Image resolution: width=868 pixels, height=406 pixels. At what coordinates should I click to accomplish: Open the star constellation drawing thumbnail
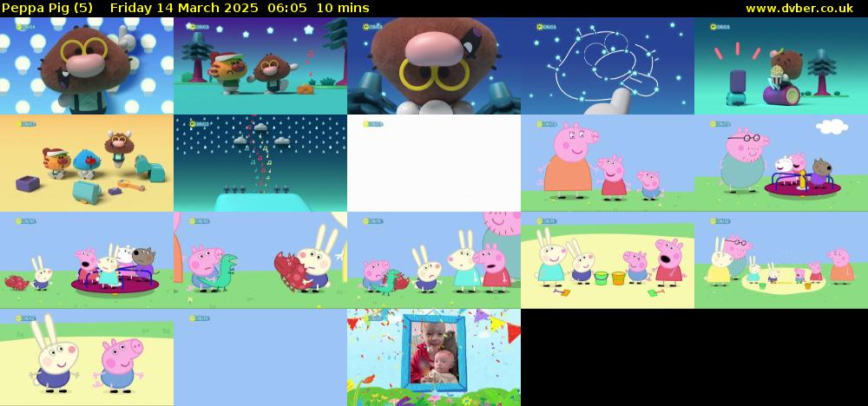tap(608, 66)
